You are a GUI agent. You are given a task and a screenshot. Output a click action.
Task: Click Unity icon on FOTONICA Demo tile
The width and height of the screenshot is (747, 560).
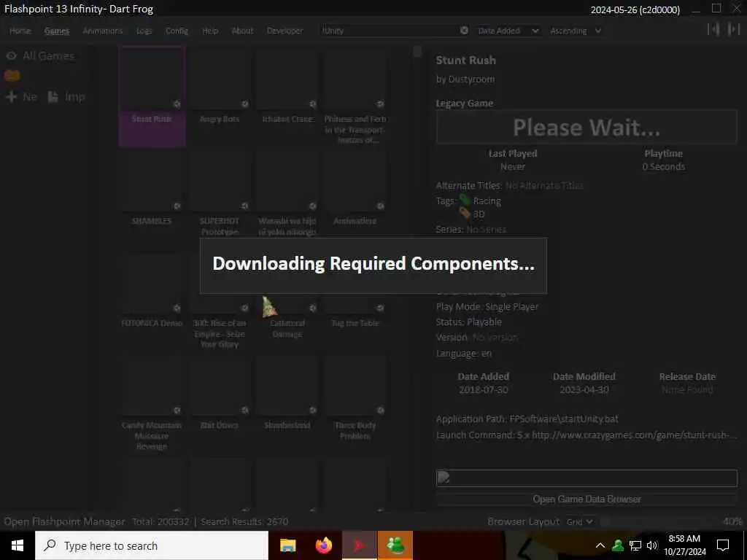177,308
